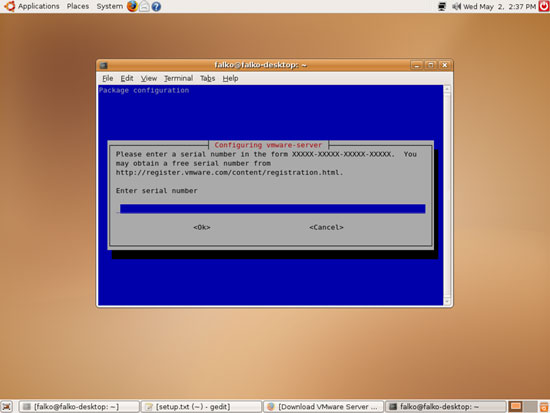The height and width of the screenshot is (413, 550).
Task: Click the terminal vertical scrollbar
Action: pyautogui.click(x=447, y=195)
